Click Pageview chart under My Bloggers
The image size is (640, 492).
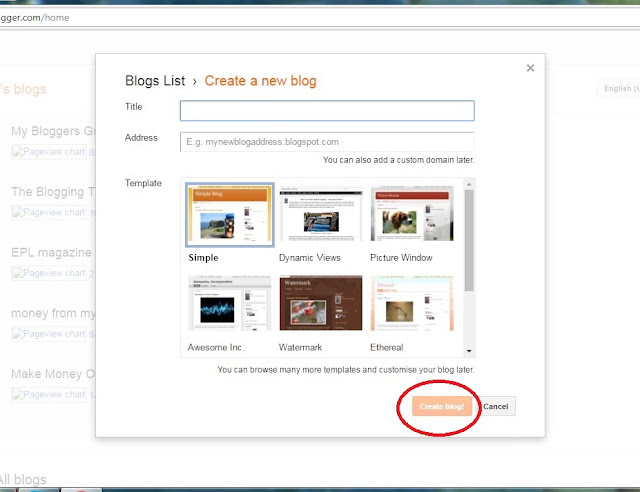click(49, 152)
